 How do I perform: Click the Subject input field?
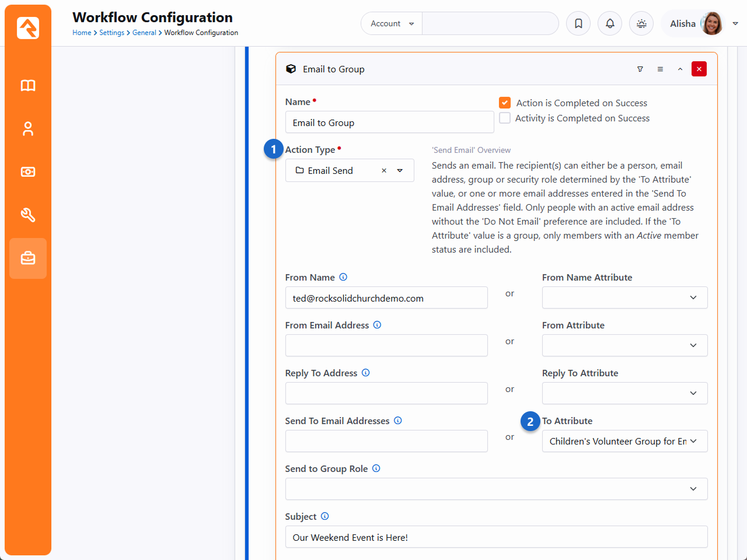click(x=496, y=537)
